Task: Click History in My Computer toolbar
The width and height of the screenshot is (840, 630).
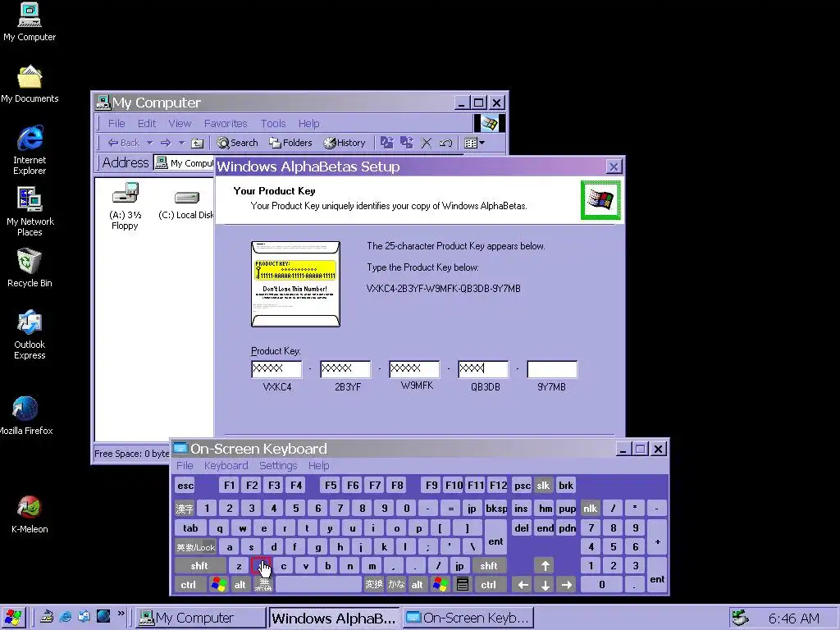Action: (344, 143)
